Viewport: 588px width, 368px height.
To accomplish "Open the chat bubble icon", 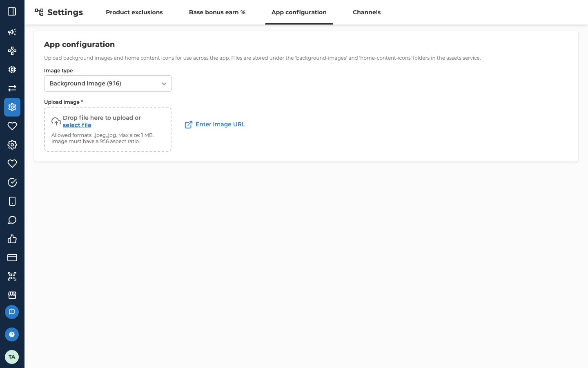I will (x=12, y=220).
